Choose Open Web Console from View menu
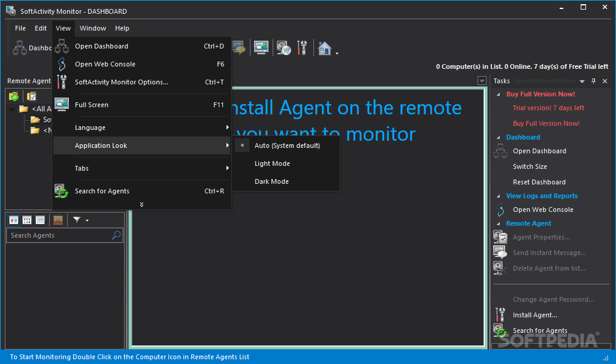The image size is (616, 364). click(141, 64)
